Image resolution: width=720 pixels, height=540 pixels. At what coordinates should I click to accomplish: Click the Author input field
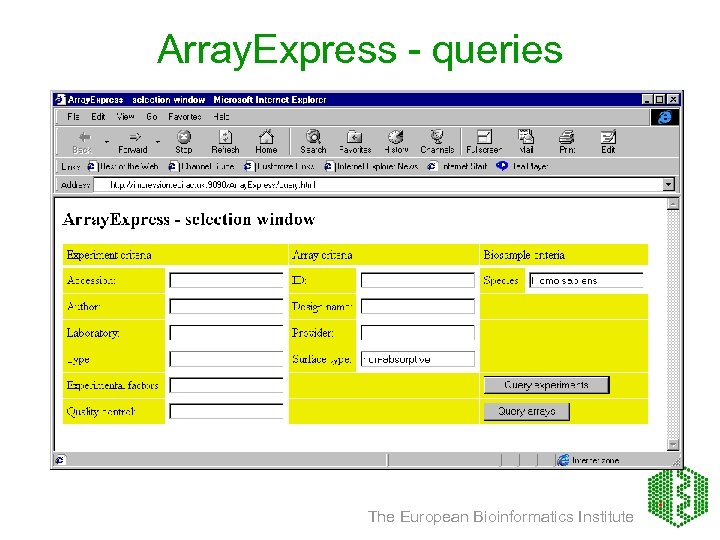(x=226, y=306)
